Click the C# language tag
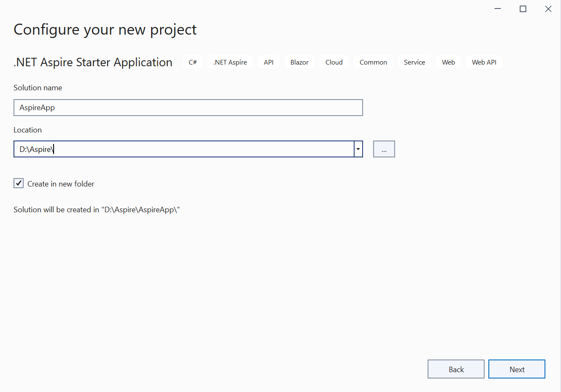561x392 pixels. [x=192, y=62]
